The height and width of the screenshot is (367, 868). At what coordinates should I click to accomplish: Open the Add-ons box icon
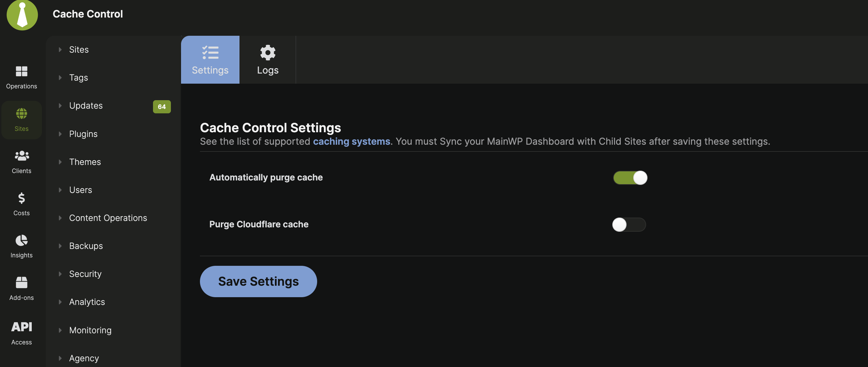(x=22, y=282)
